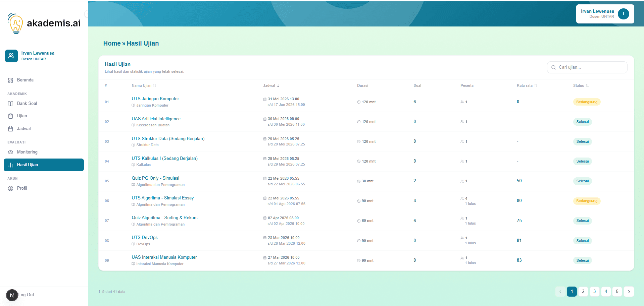Click book icon beside Kecerdasan Buatan
Image resolution: width=644 pixels, height=306 pixels.
pyautogui.click(x=133, y=125)
